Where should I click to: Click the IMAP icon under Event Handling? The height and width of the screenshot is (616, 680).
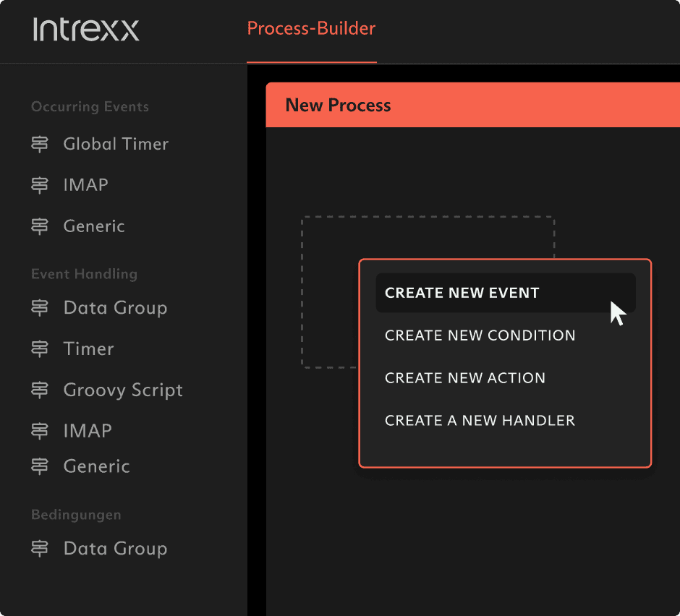click(40, 431)
